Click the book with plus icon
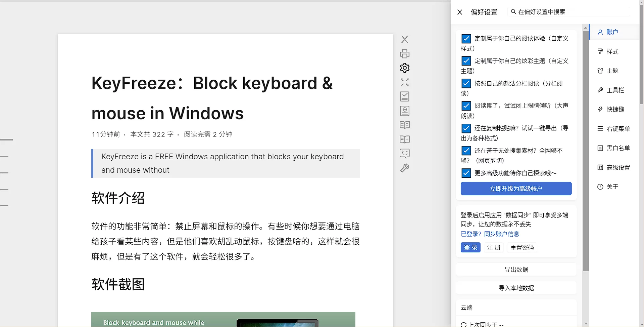Screen dimensions: 644x327 click(404, 139)
